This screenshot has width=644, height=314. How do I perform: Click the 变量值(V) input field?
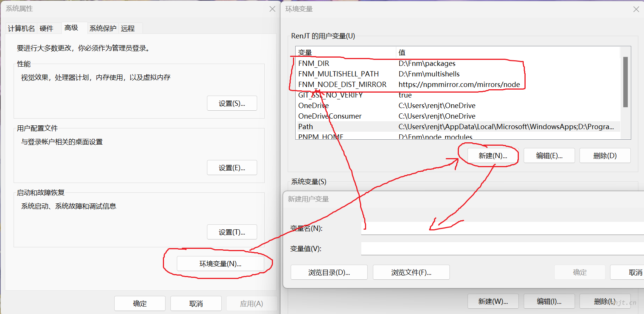502,248
